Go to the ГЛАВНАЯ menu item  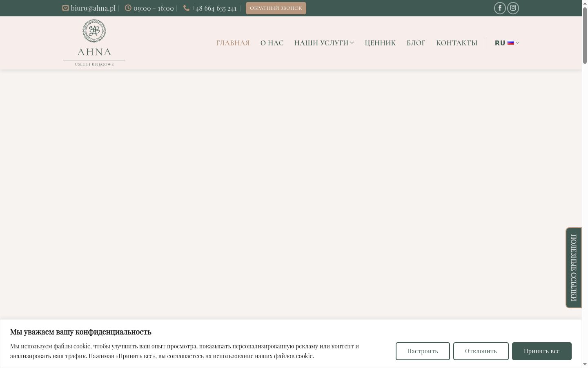pos(233,43)
